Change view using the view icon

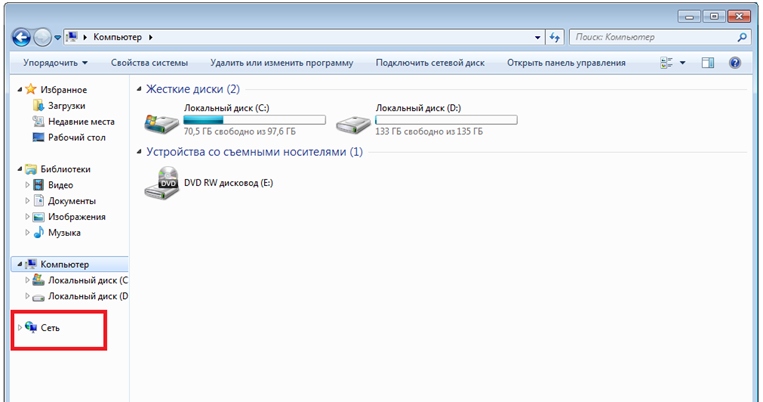tap(667, 63)
